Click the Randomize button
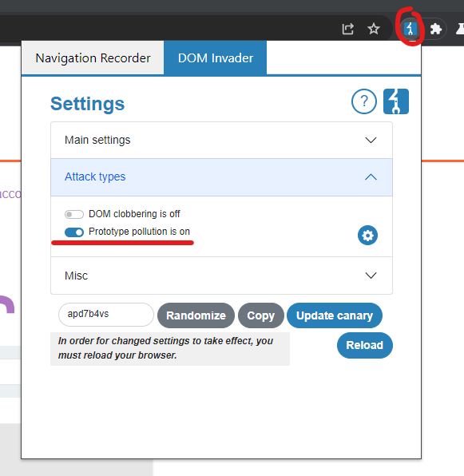 [x=196, y=315]
